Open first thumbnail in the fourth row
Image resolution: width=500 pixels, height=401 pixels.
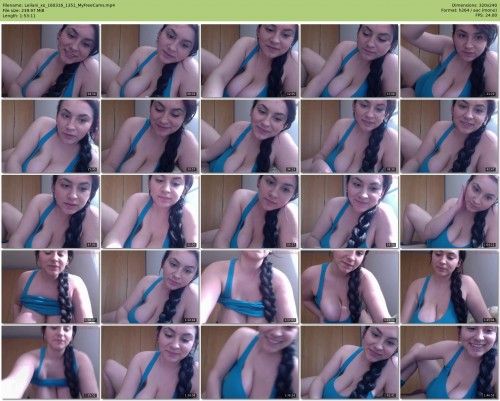coord(50,287)
